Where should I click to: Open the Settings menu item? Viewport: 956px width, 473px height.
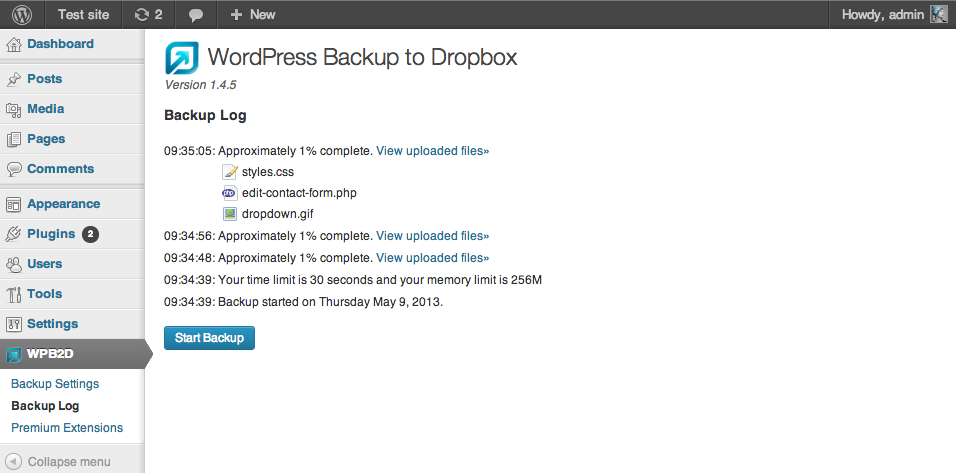tap(52, 324)
